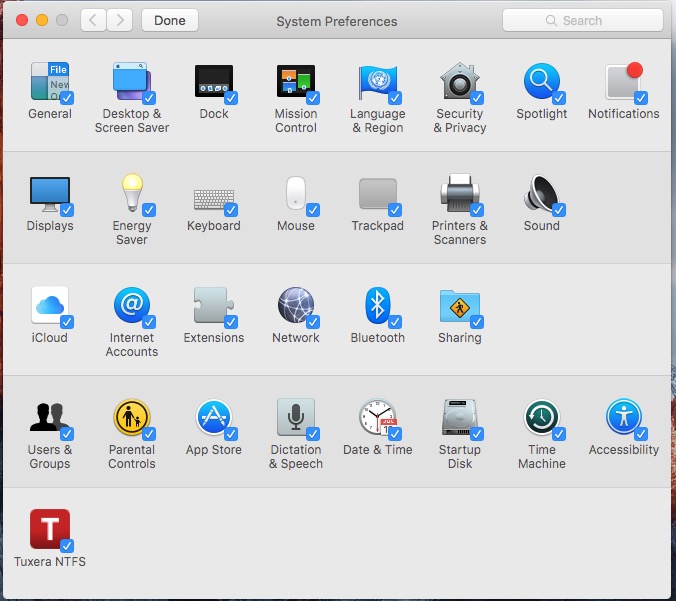Click the Printers & Scanners icon
The height and width of the screenshot is (601, 676).
[x=459, y=194]
